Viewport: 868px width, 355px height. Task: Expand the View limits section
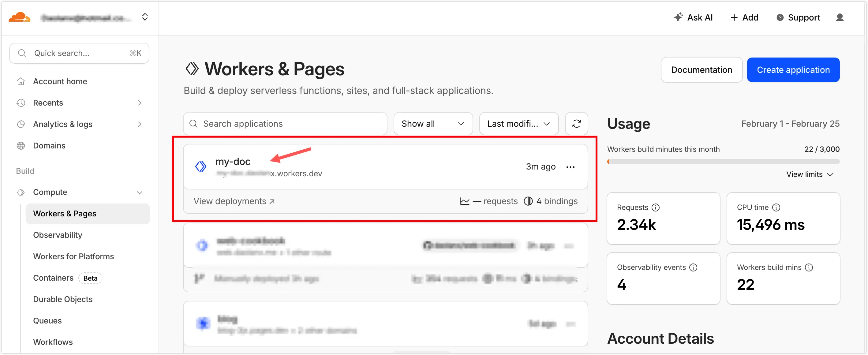point(809,174)
